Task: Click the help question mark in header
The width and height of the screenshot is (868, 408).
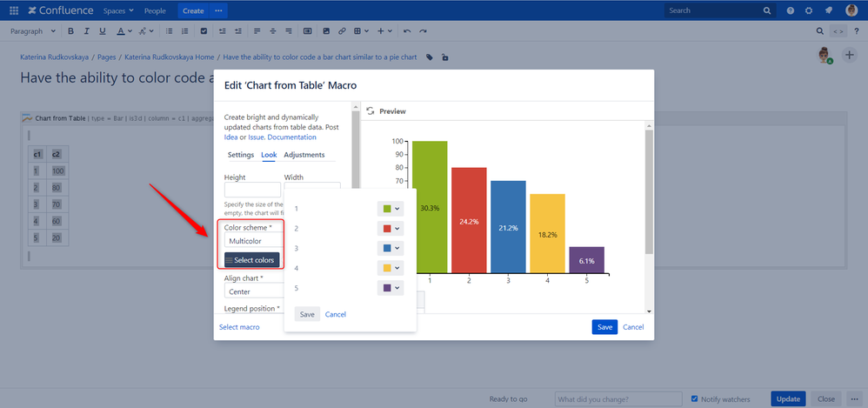Action: (791, 10)
